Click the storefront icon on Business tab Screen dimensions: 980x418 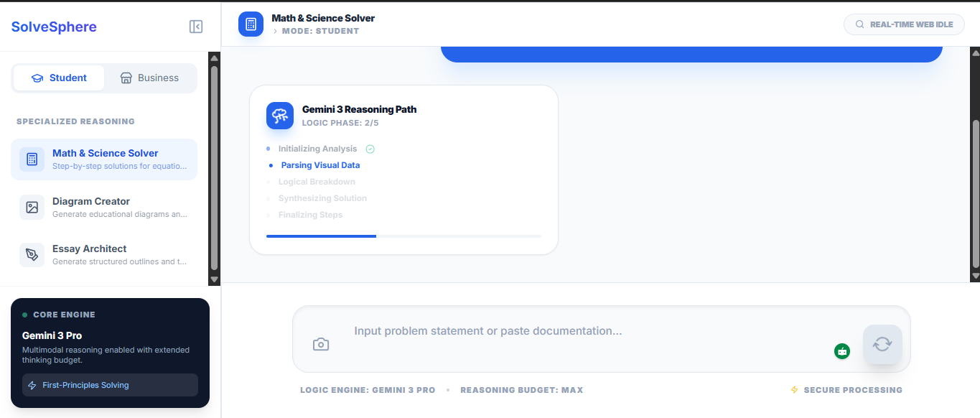point(126,78)
